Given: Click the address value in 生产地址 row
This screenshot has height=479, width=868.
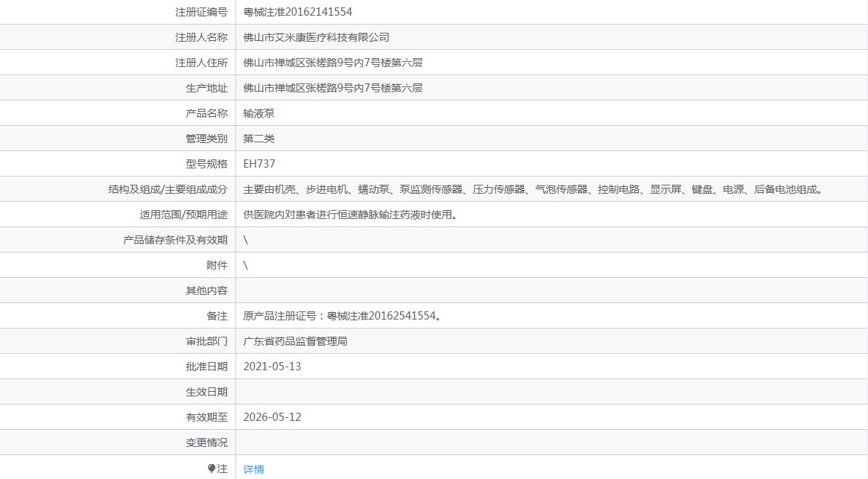Looking at the screenshot, I should [333, 87].
